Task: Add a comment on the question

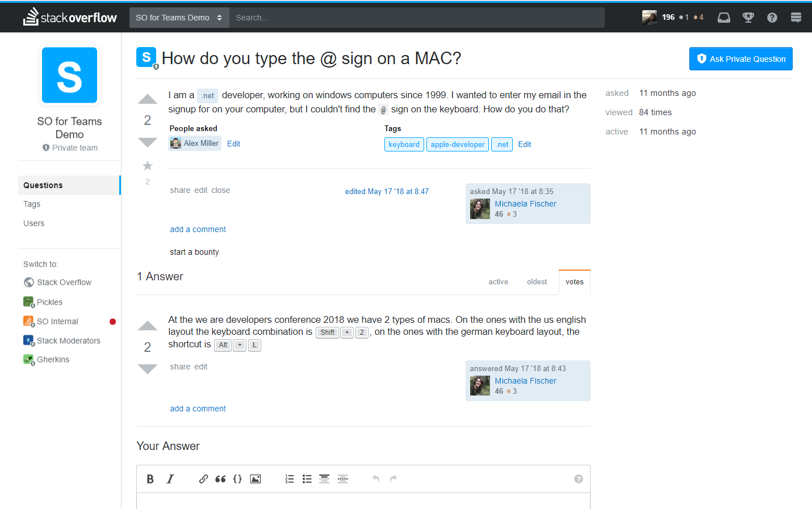Action: point(198,230)
